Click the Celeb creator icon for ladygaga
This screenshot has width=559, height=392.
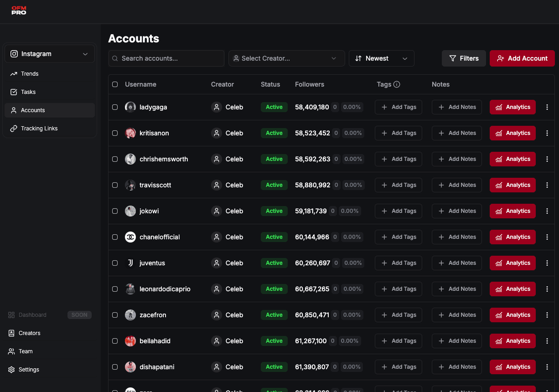click(217, 107)
